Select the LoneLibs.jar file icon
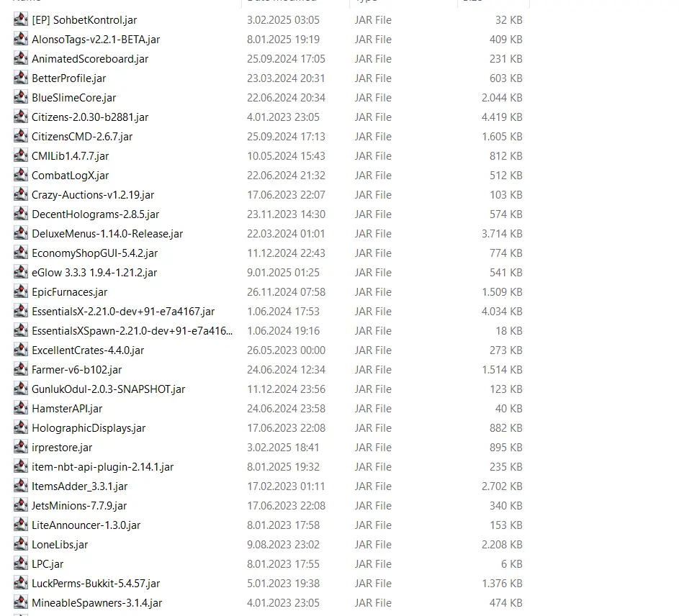The image size is (679, 616). tap(21, 545)
